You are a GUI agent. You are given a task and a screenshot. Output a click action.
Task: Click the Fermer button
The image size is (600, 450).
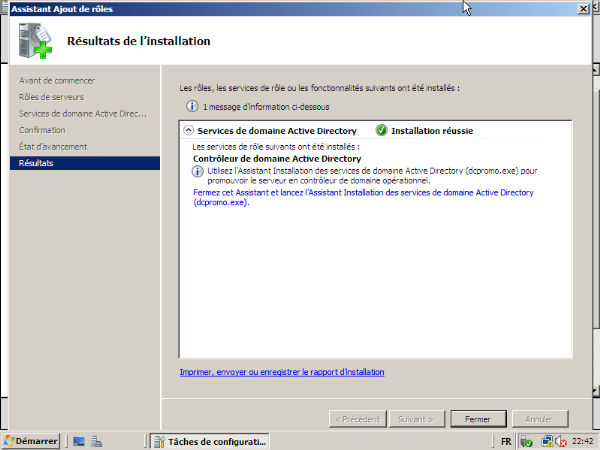(478, 419)
